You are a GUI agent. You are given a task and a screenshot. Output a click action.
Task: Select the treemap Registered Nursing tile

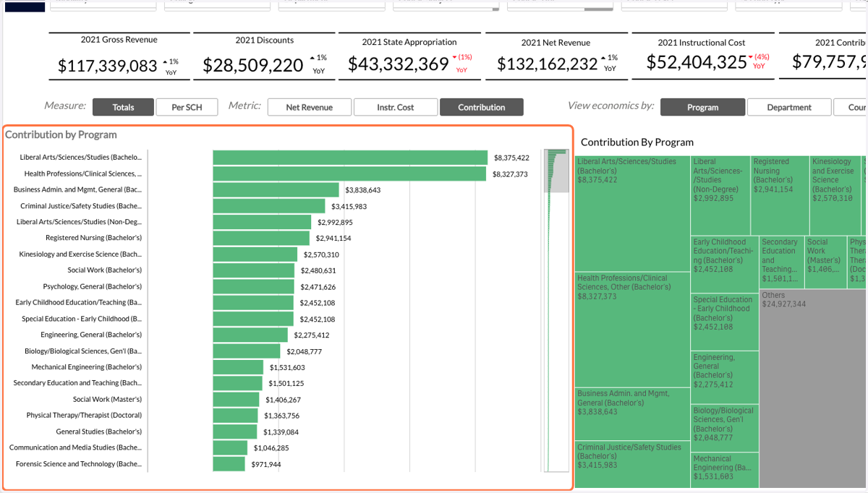coord(780,194)
